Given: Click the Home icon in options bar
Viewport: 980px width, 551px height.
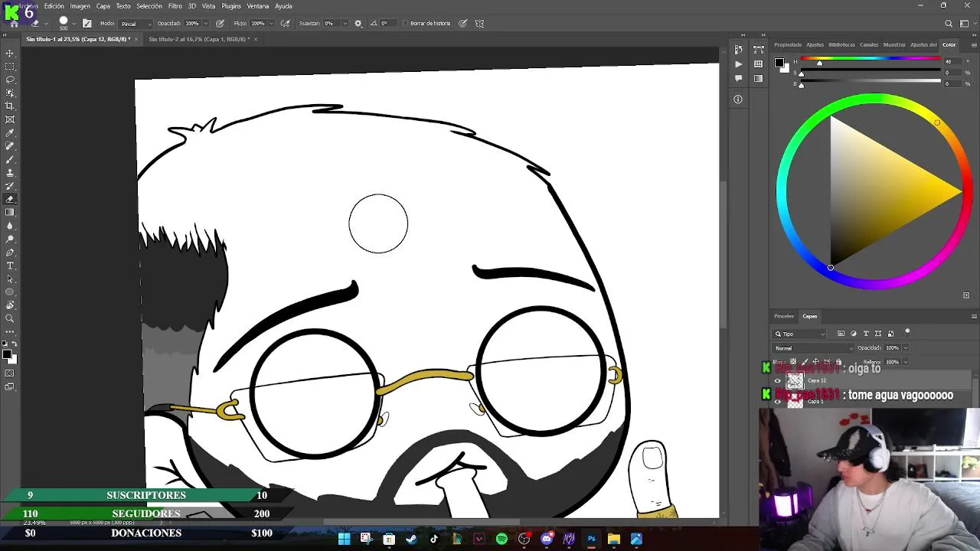Looking at the screenshot, I should click(x=14, y=24).
